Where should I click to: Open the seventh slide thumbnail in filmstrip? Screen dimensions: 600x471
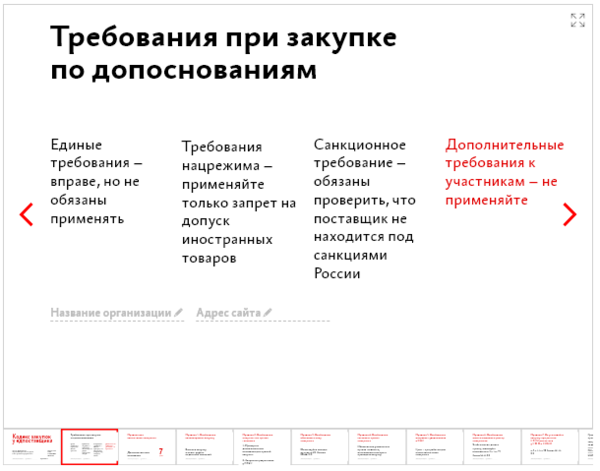[379, 447]
